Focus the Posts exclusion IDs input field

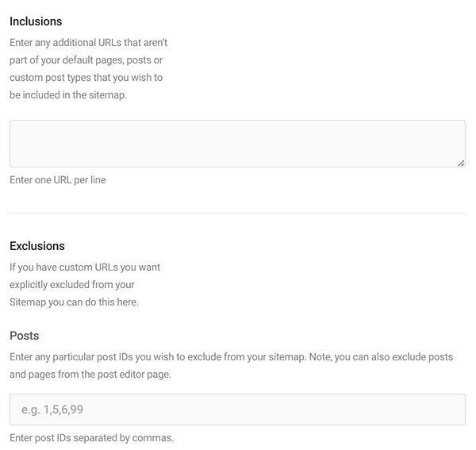click(x=237, y=410)
